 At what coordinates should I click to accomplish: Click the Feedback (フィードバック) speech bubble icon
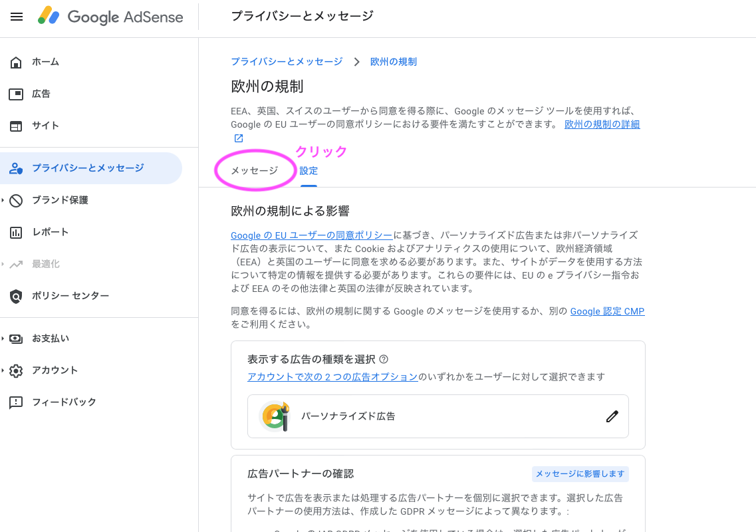[16, 403]
